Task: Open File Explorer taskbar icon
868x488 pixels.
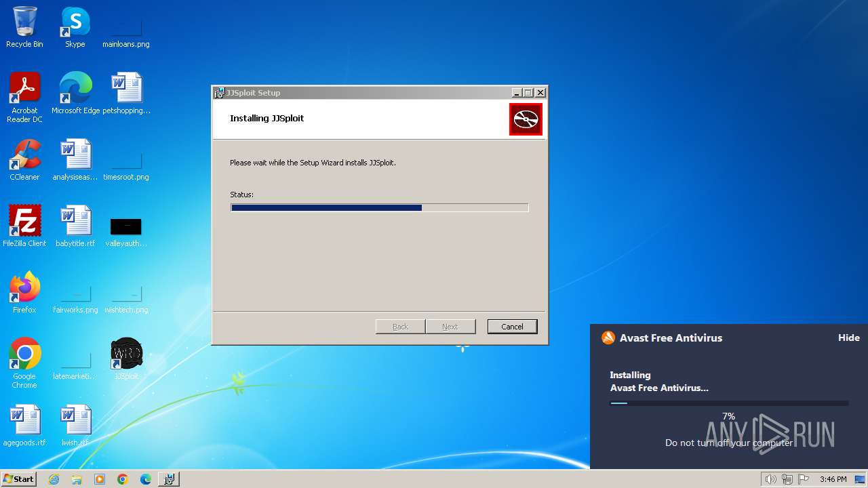Action: pyautogui.click(x=77, y=479)
